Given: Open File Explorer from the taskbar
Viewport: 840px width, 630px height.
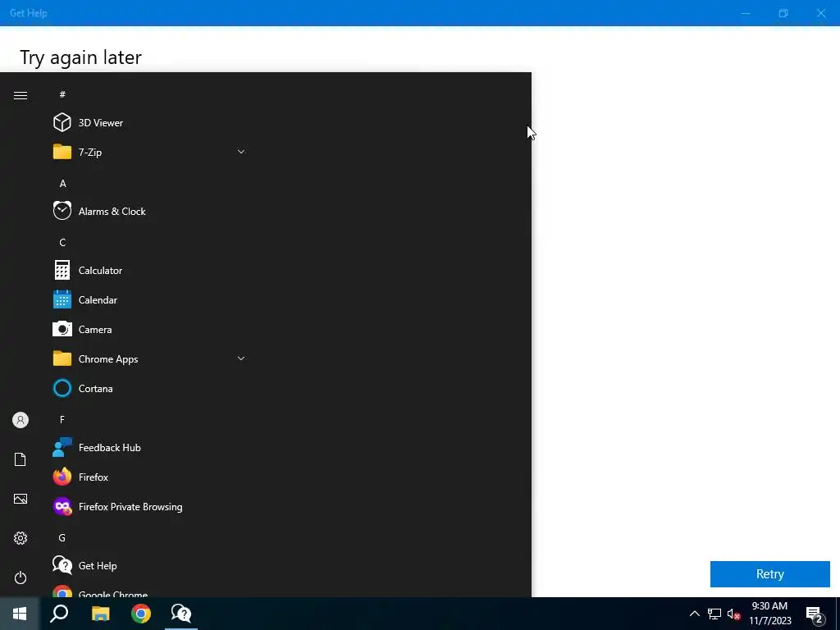Looking at the screenshot, I should point(100,614).
